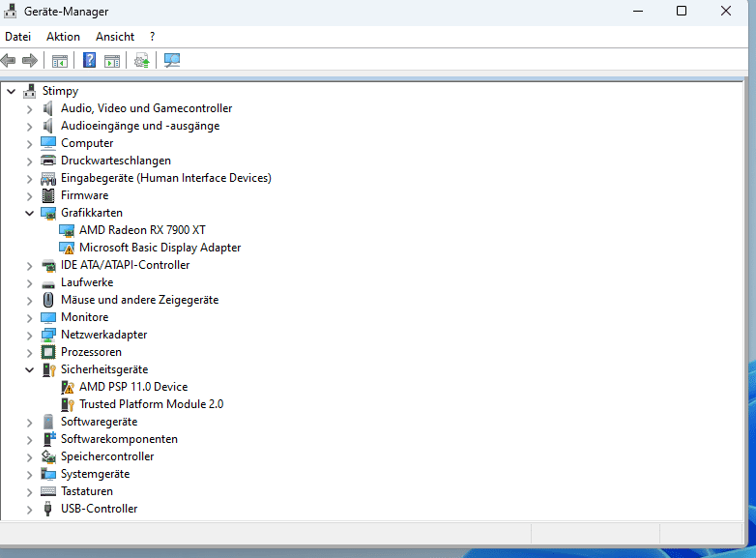Click the Trusted Platform Module key icon
The width and height of the screenshot is (756, 558).
point(68,404)
